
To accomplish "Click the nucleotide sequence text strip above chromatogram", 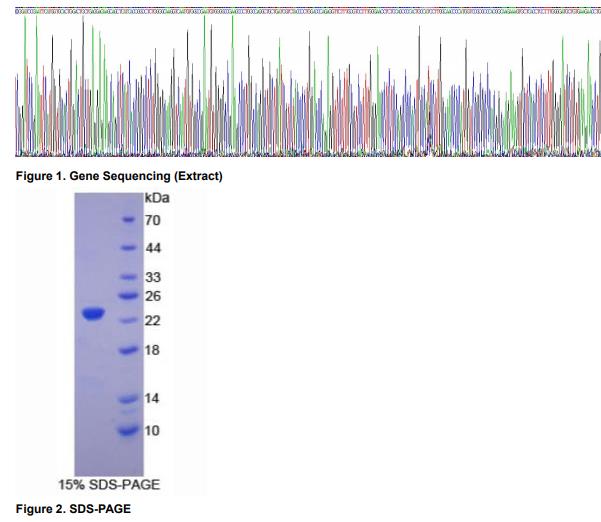I will (x=300, y=9).
